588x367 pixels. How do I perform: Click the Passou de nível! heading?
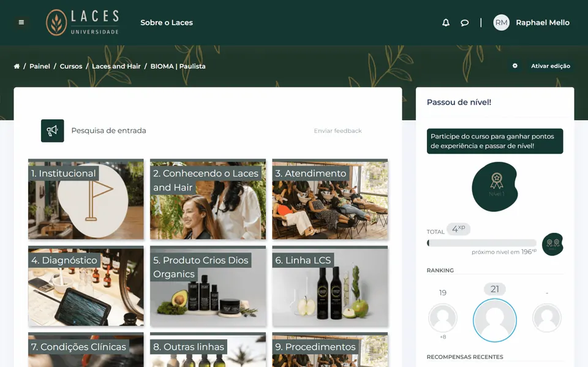coord(459,102)
